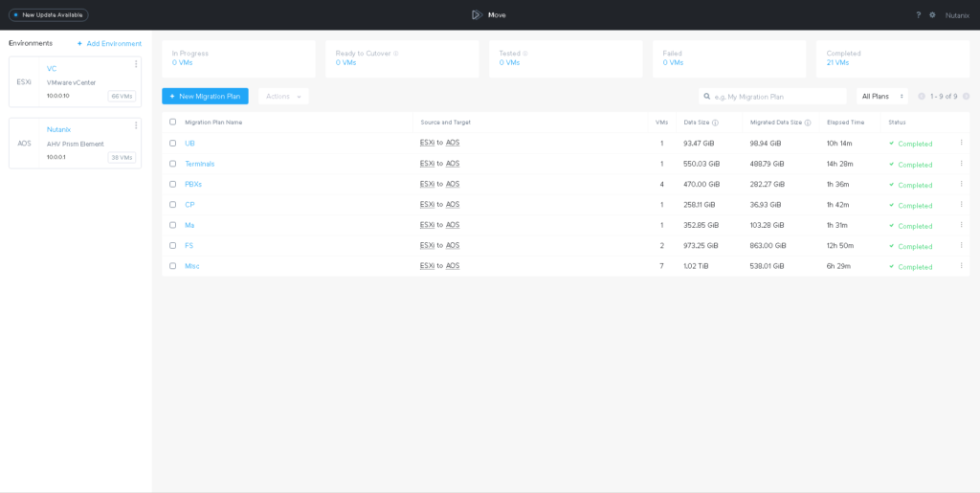Open the settings gear icon
Image resolution: width=980 pixels, height=493 pixels.
[x=932, y=15]
